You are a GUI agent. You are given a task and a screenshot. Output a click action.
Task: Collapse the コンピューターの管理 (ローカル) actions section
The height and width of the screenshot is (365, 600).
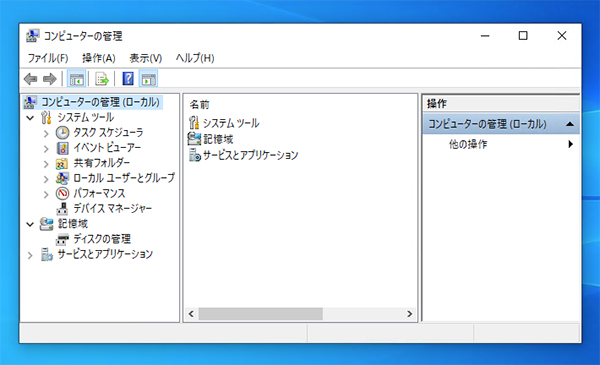pos(570,124)
